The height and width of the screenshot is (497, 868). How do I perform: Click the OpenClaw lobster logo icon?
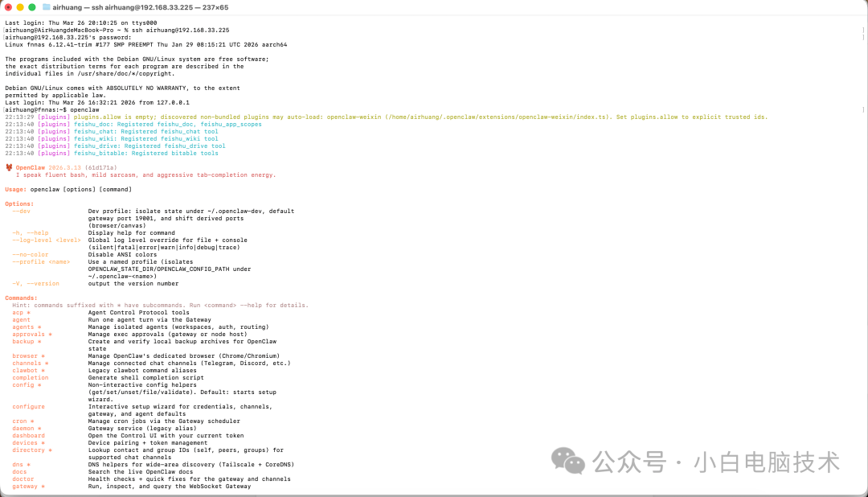(9, 167)
